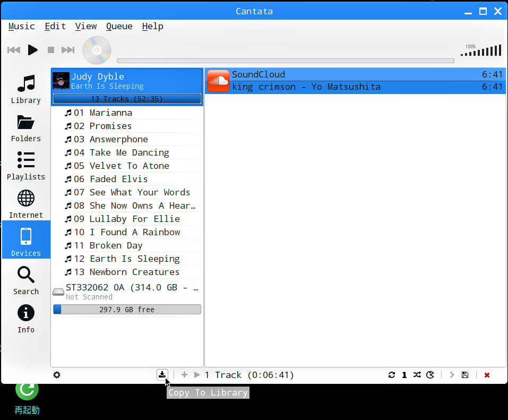The height and width of the screenshot is (420, 508).
Task: Toggle repeat mode in queue toolbar
Action: click(392, 375)
